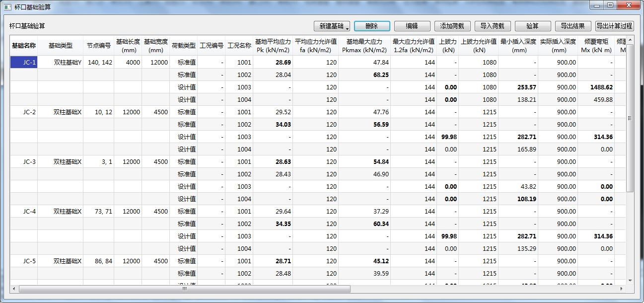Select the JC-4 foundation name cell
This screenshot has height=303, width=644.
(23, 212)
